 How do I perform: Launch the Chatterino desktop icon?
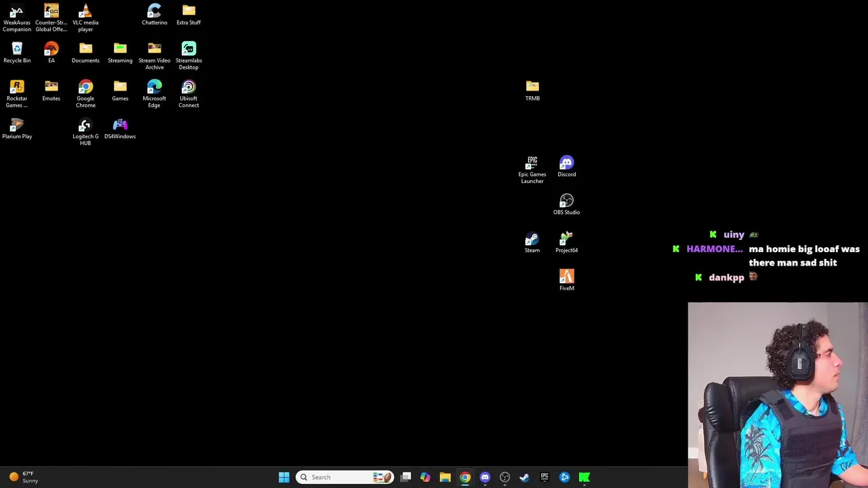pyautogui.click(x=154, y=15)
